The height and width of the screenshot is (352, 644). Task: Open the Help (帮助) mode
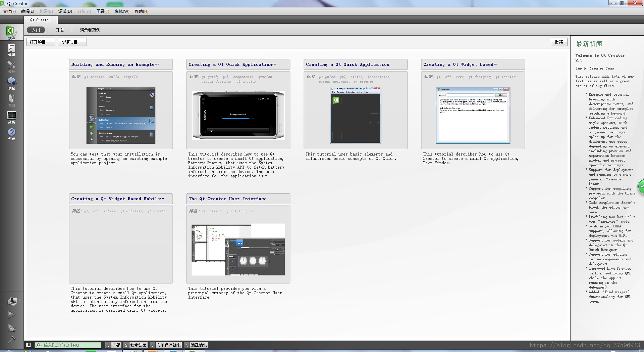click(x=11, y=134)
